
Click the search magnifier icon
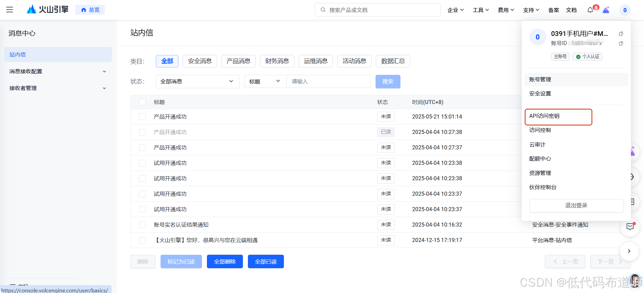(323, 10)
